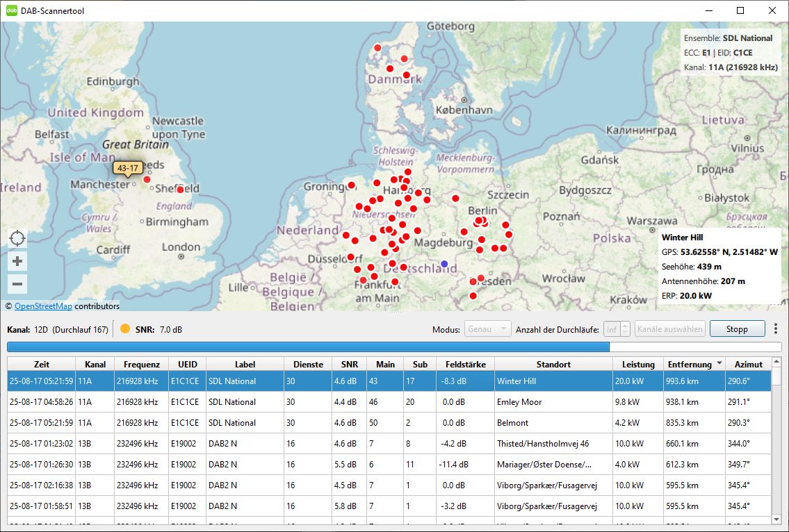789x532 pixels.
Task: Sort table by Feldstärke column header
Action: (466, 364)
